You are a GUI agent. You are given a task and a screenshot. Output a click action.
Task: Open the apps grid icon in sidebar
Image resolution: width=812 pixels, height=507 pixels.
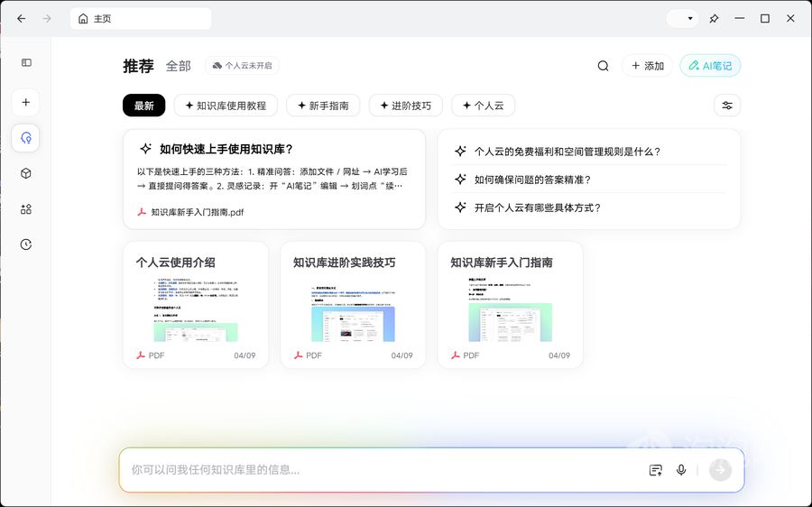pyautogui.click(x=26, y=209)
